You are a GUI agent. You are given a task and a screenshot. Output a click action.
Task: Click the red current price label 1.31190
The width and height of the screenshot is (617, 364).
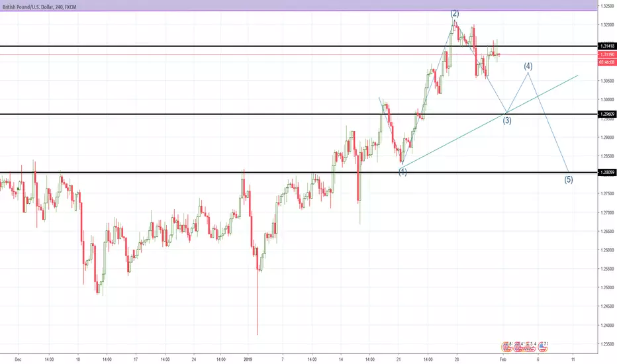[607, 55]
